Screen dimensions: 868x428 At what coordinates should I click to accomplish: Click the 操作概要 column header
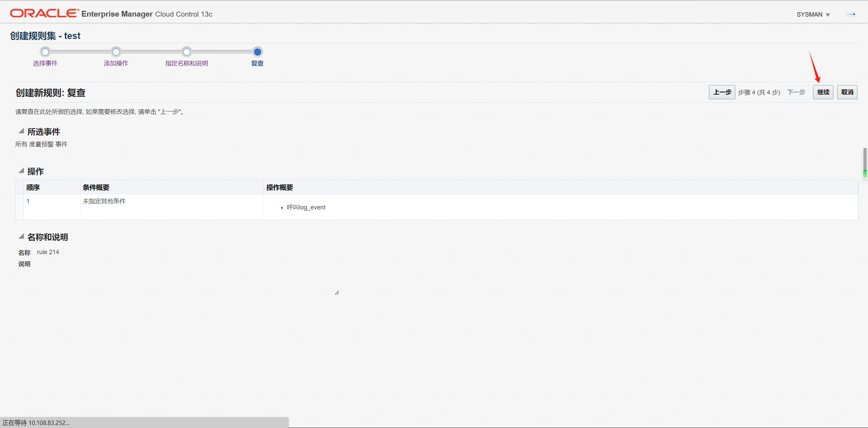coord(279,187)
